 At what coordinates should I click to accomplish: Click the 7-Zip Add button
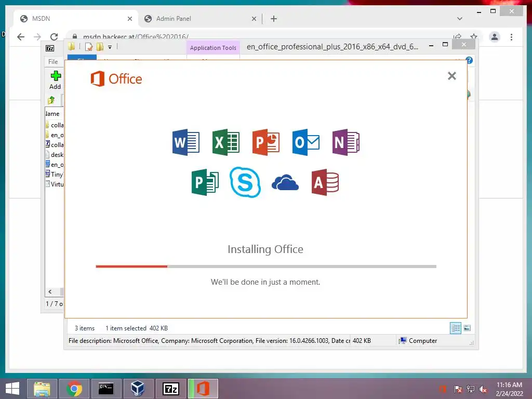pos(55,81)
